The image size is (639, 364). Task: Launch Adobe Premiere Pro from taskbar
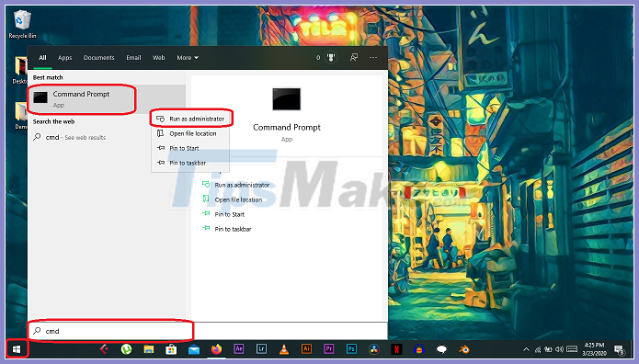click(329, 349)
